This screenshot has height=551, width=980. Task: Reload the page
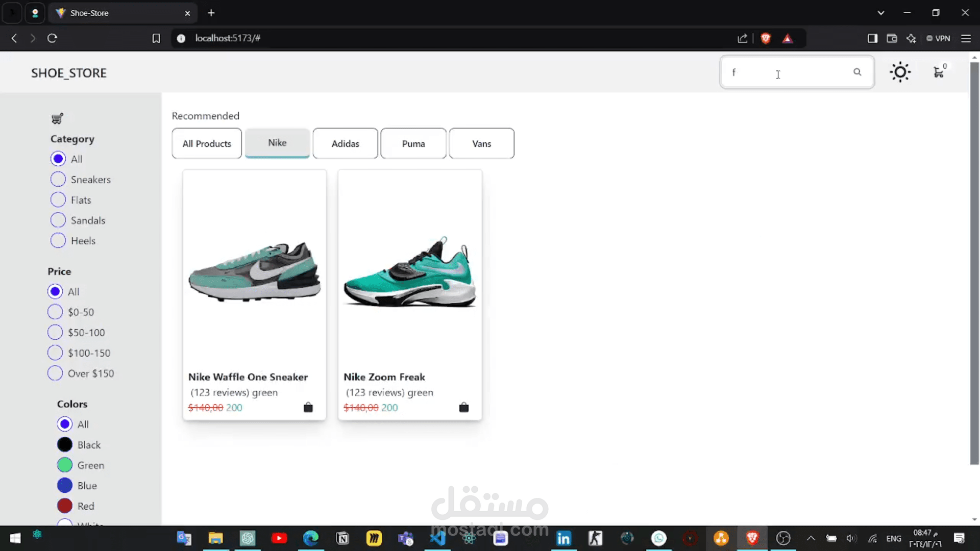tap(52, 38)
